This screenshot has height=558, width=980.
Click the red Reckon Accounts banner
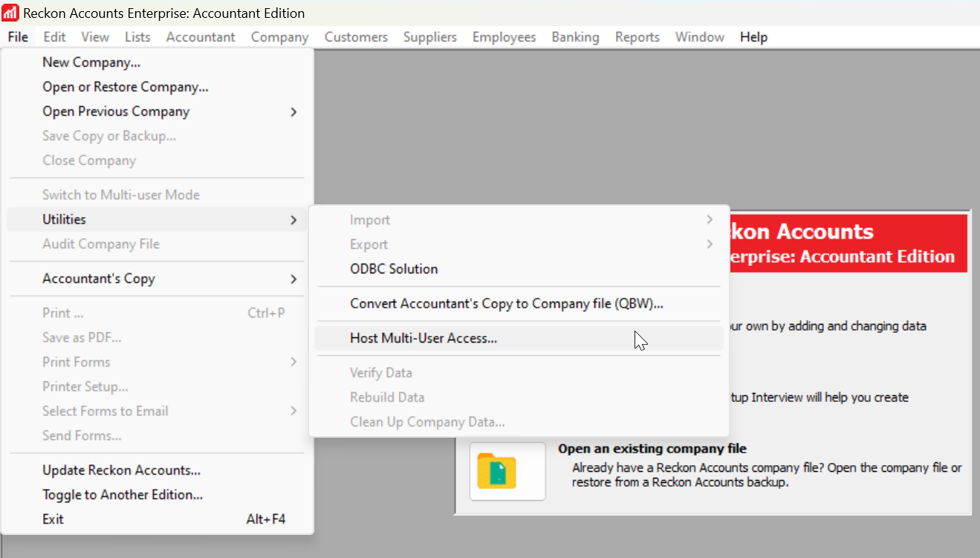click(x=848, y=244)
